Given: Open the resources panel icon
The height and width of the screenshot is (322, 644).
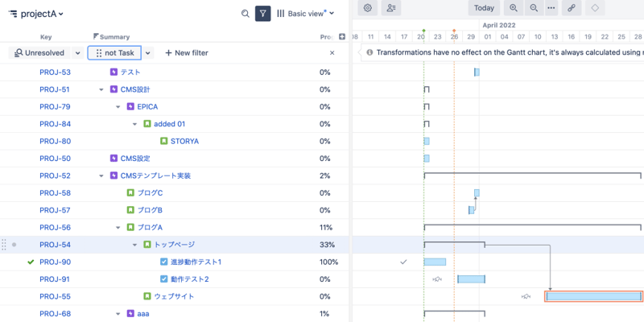Looking at the screenshot, I should tap(392, 8).
